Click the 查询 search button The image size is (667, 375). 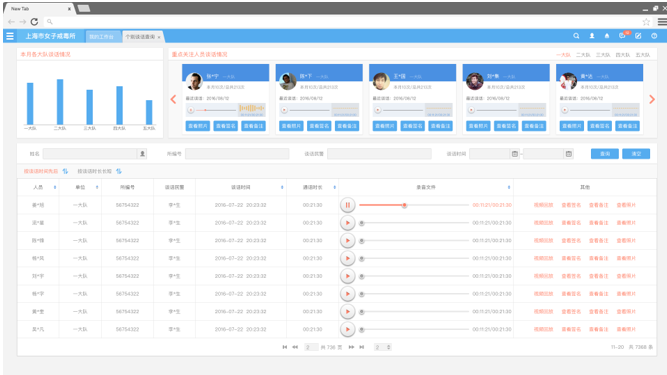(x=604, y=154)
